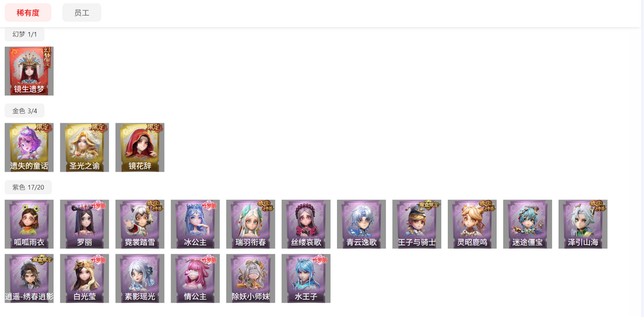Screen dimensions: 644x317
Task: Choose the 丝缕哀歌 character card
Action: click(x=306, y=224)
